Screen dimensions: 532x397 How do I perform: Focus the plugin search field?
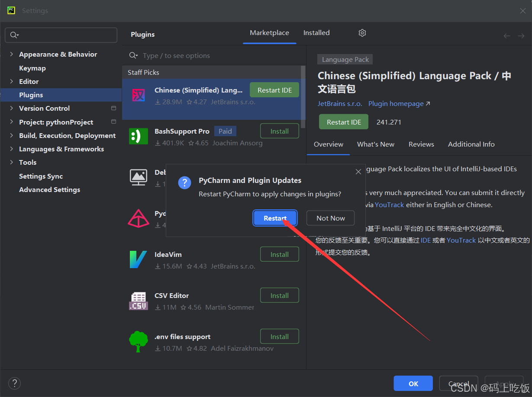click(214, 56)
